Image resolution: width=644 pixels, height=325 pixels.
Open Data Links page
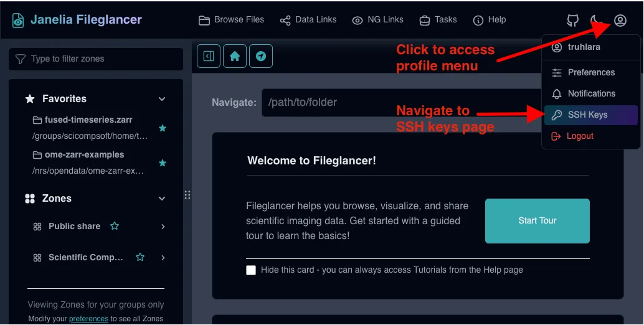click(308, 20)
